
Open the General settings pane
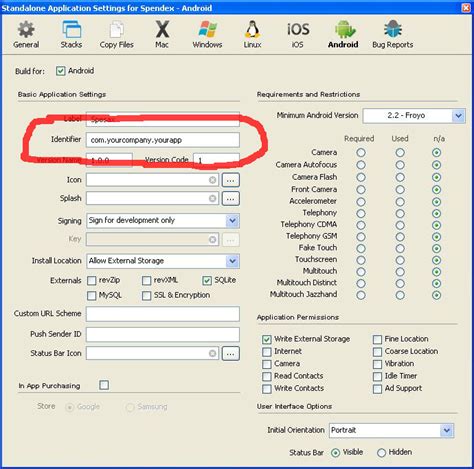[26, 35]
